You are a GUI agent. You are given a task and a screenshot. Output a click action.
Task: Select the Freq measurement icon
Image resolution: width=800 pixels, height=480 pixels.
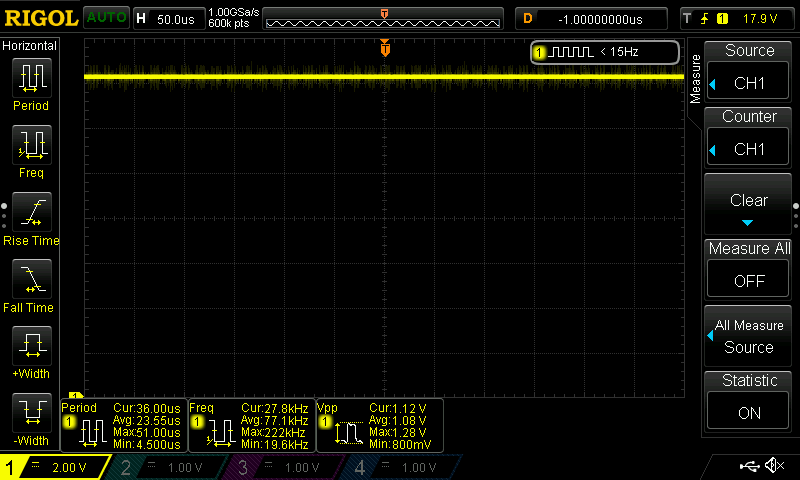(31, 146)
